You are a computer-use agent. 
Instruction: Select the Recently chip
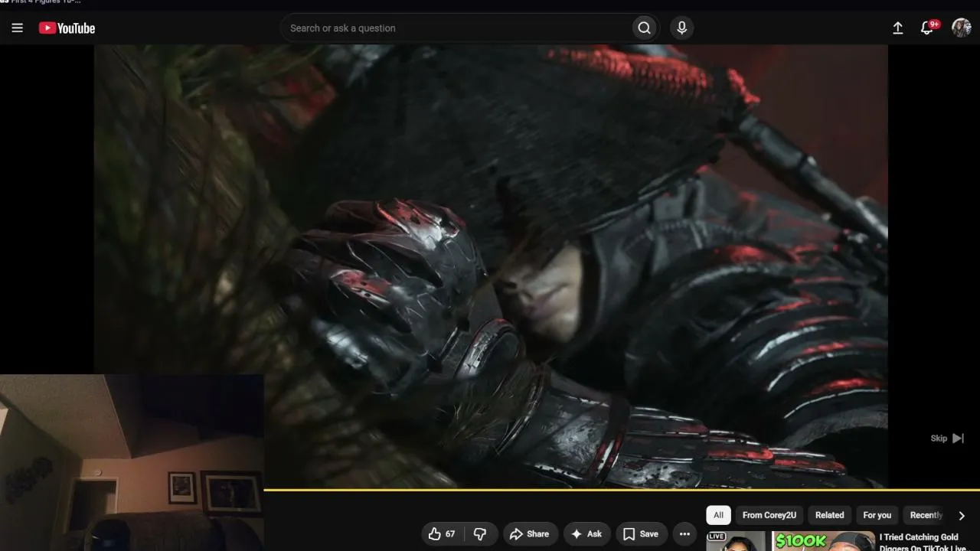point(926,515)
